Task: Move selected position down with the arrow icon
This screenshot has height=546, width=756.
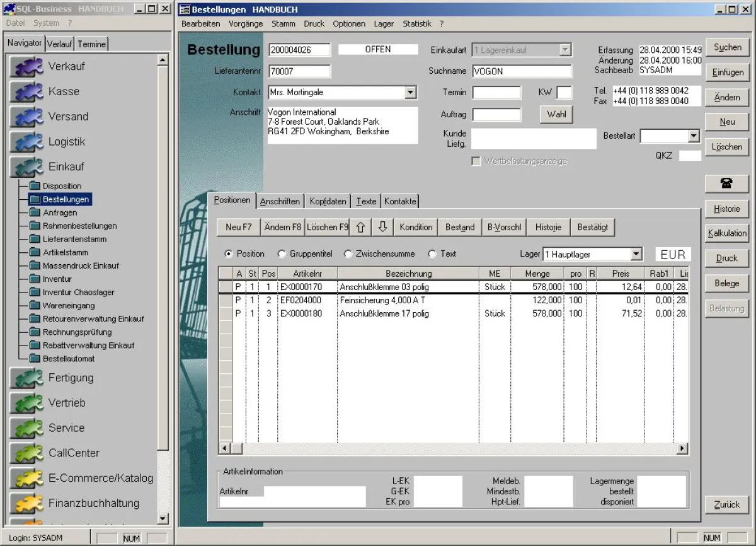Action: (x=382, y=227)
